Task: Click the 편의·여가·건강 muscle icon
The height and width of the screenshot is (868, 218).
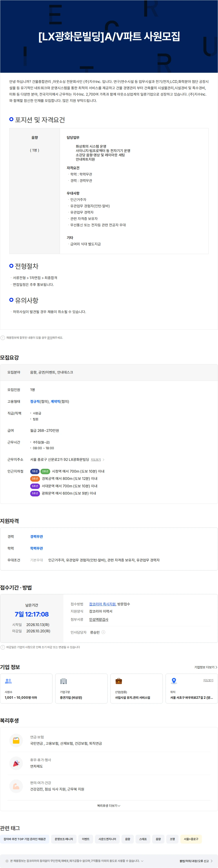Action: point(16,786)
